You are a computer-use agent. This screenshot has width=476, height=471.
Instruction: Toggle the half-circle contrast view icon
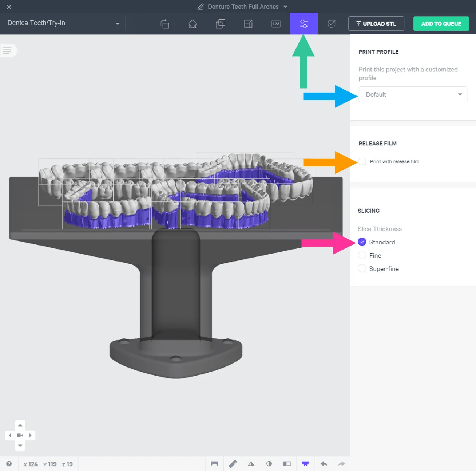(x=269, y=464)
